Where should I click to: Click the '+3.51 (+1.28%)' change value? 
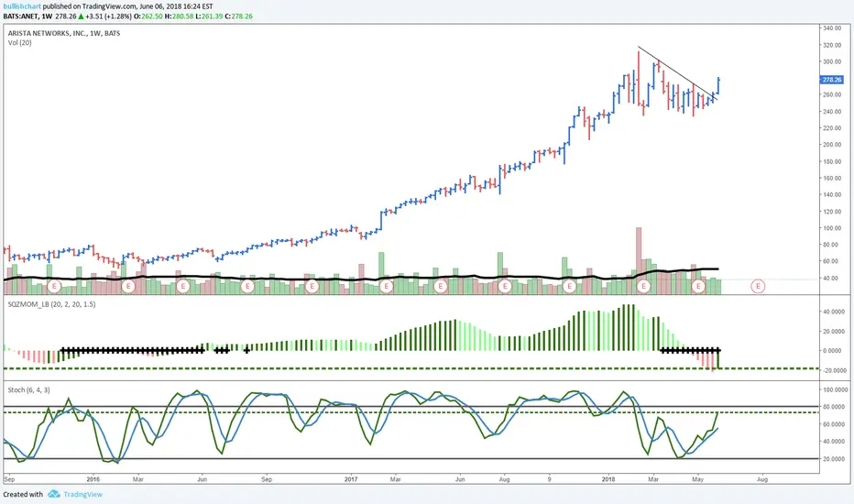(x=108, y=16)
